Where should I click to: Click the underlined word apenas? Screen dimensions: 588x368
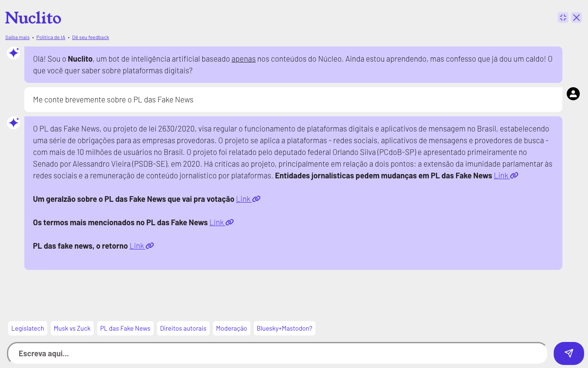pyautogui.click(x=243, y=59)
